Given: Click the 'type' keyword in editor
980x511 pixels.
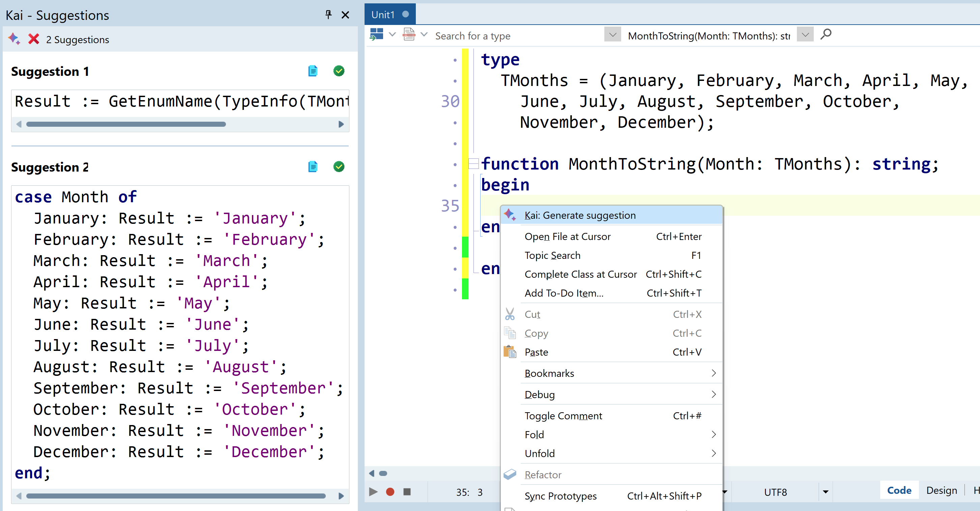Looking at the screenshot, I should coord(500,59).
